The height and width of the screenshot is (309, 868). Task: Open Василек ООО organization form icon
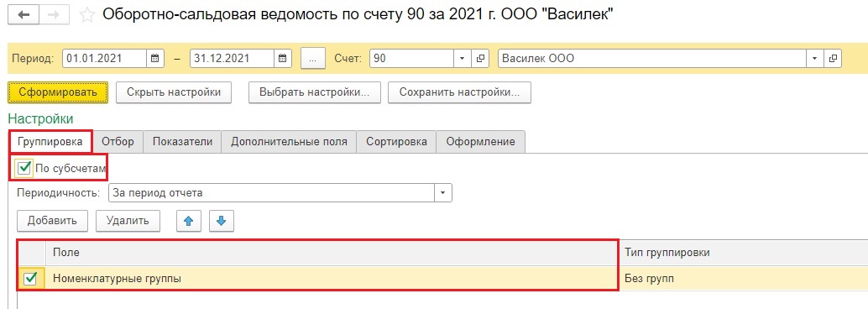pyautogui.click(x=833, y=58)
